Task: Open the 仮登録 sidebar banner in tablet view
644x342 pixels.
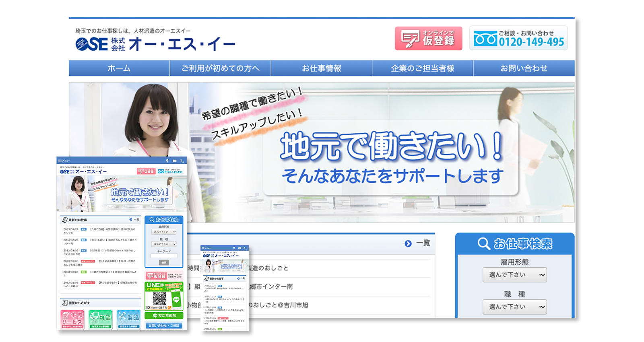Action: click(164, 276)
